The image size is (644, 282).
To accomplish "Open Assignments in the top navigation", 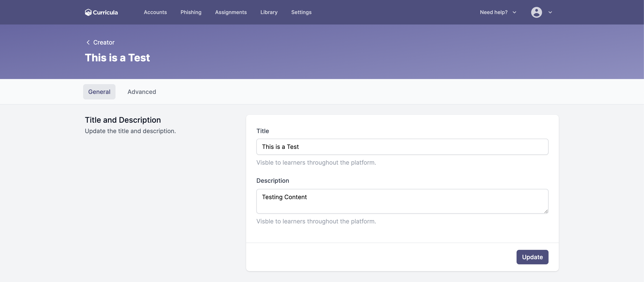I will (231, 12).
